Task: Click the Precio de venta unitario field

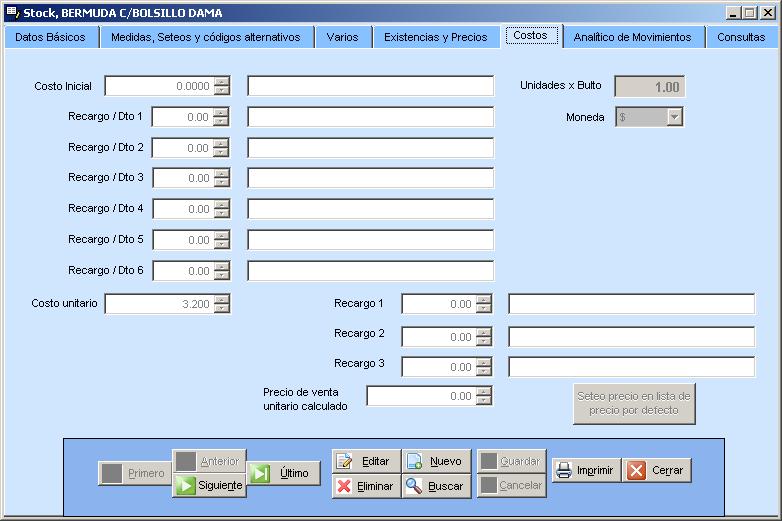Action: [420, 396]
